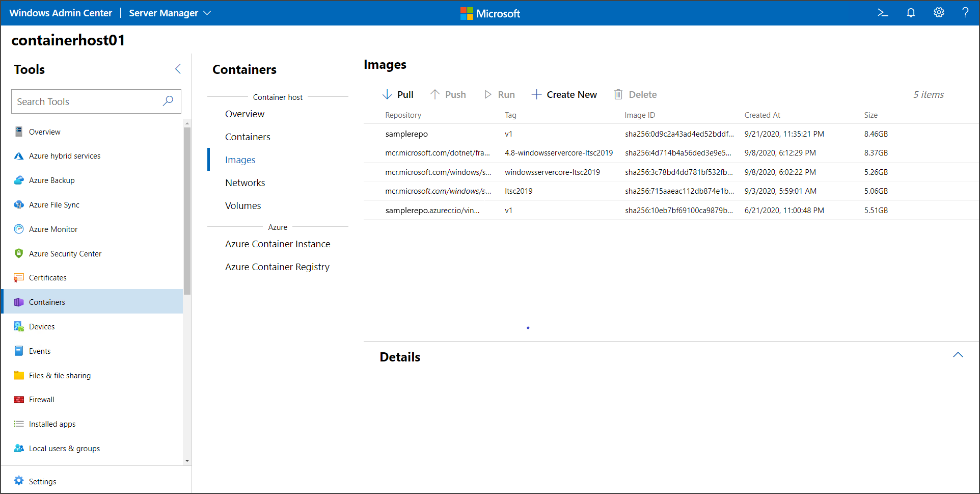This screenshot has height=494, width=980.
Task: Click inside the Search Tools field
Action: 87,101
